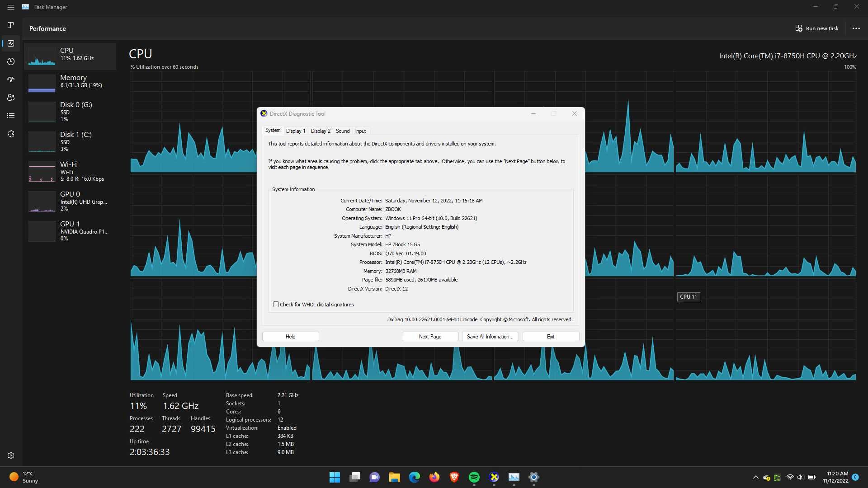The image size is (868, 488).
Task: Open battery status tray icon
Action: click(x=811, y=477)
